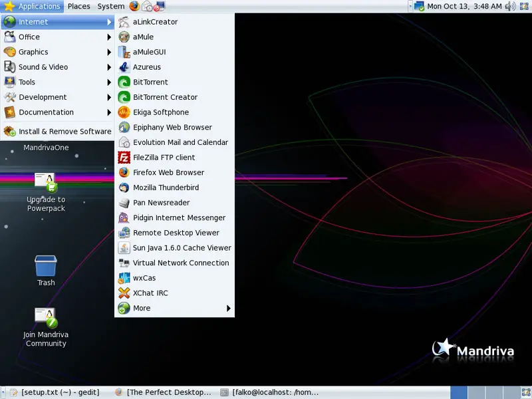This screenshot has height=399, width=532.
Task: Expand the Development submenu
Action: coord(57,97)
